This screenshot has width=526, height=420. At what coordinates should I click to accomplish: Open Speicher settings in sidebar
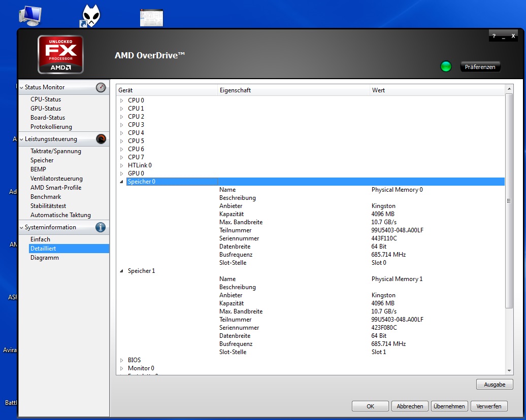(42, 160)
